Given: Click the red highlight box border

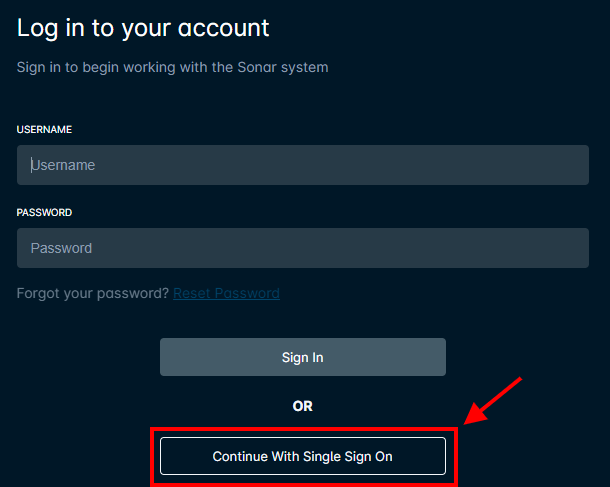Looking at the screenshot, I should click(304, 429).
